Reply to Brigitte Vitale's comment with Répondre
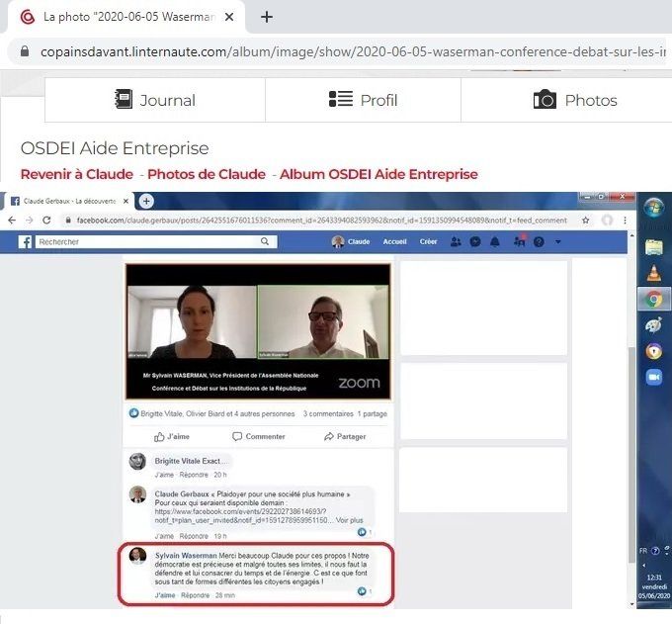This screenshot has width=672, height=624. [194, 475]
